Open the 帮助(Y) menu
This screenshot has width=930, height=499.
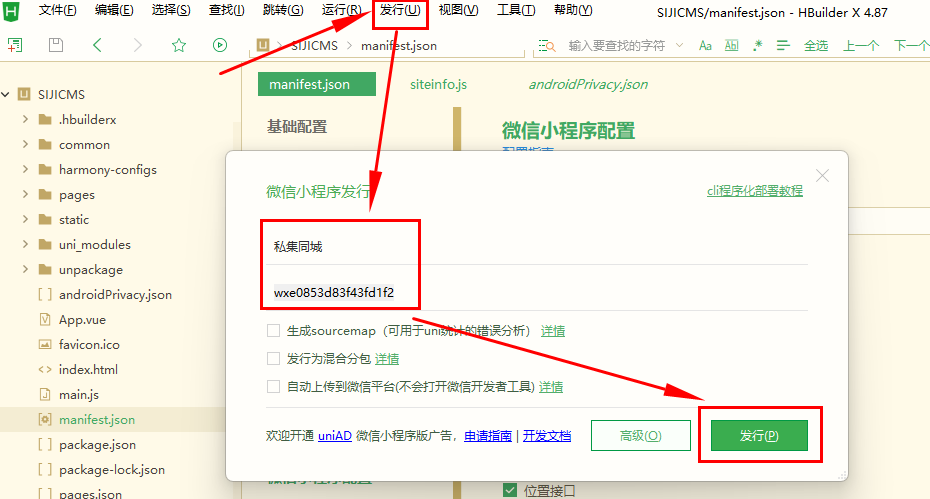coord(573,10)
